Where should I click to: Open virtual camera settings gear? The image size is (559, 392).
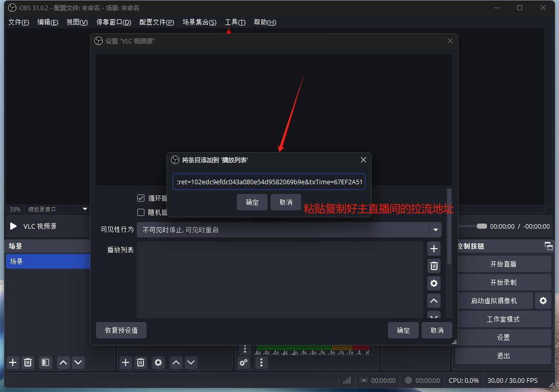pos(543,301)
